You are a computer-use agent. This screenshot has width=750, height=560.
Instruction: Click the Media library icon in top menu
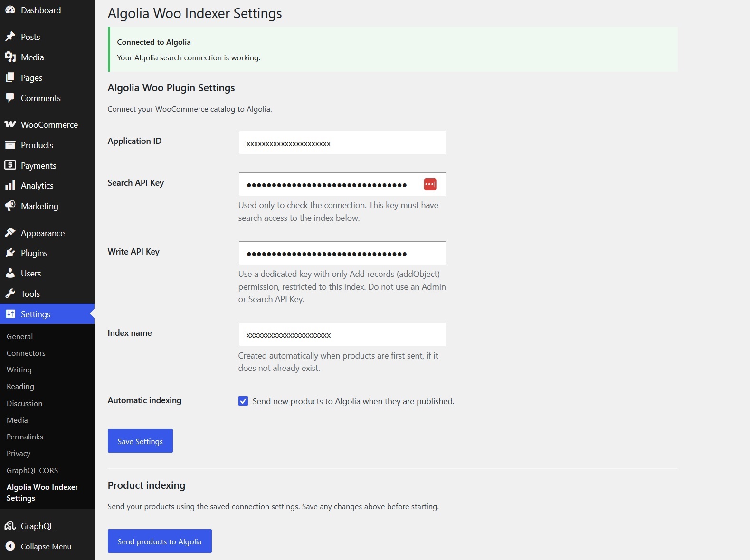tap(10, 57)
